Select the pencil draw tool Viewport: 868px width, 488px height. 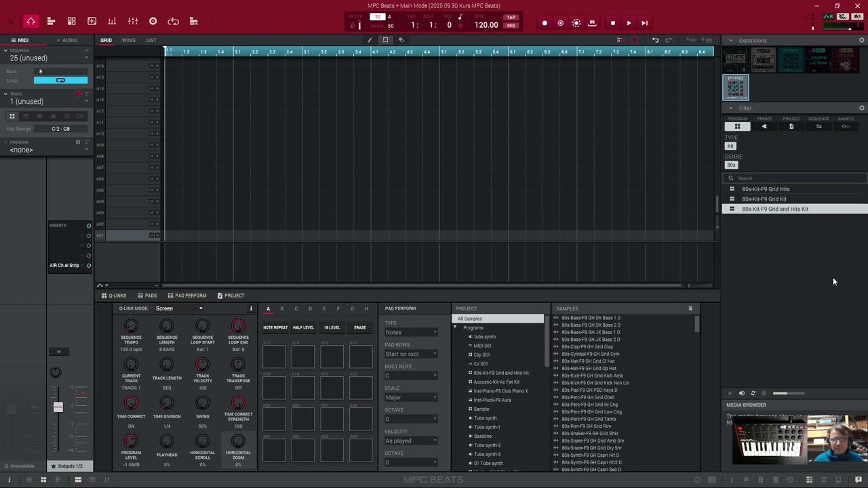coord(370,40)
